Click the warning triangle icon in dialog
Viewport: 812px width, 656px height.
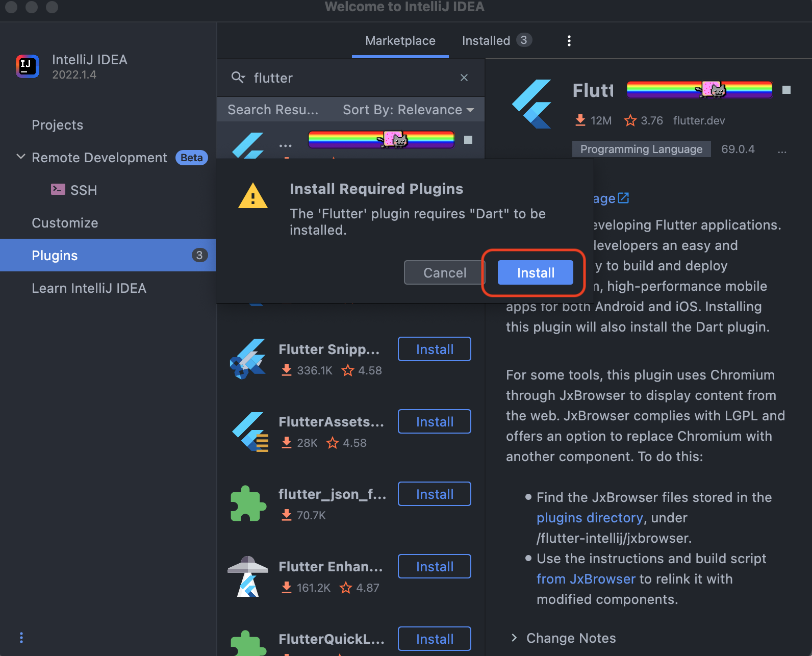pyautogui.click(x=253, y=196)
